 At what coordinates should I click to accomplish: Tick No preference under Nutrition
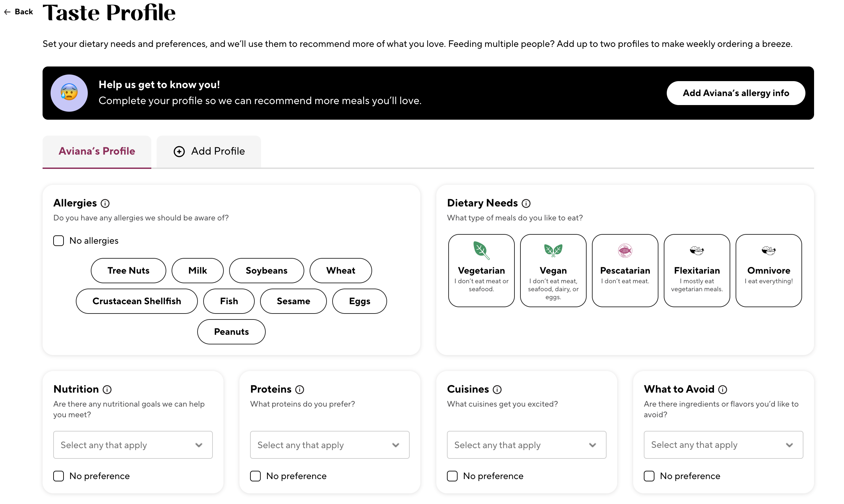(59, 476)
